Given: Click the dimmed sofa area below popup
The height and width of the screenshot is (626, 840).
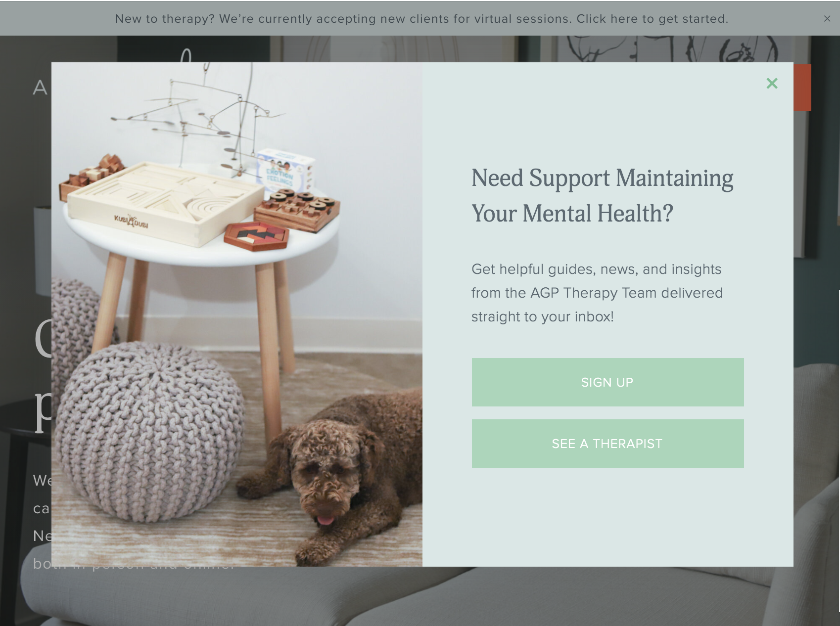Looking at the screenshot, I should [x=420, y=596].
